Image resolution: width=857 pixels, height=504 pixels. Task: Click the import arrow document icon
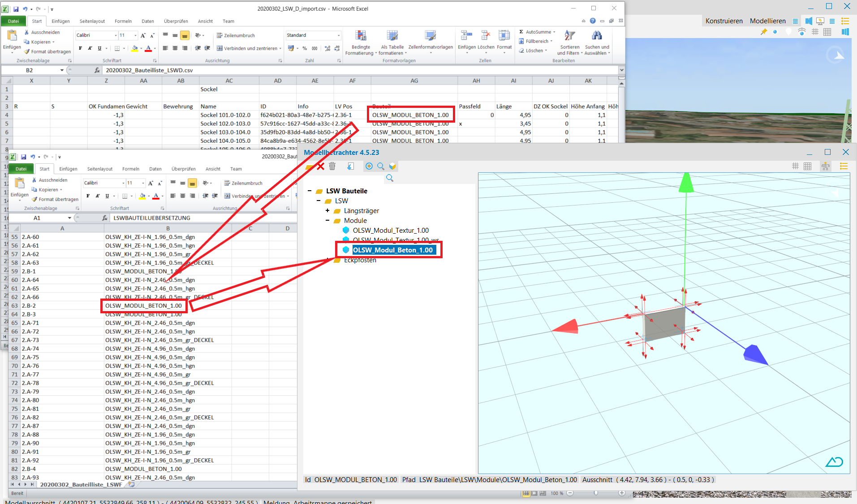coord(350,167)
